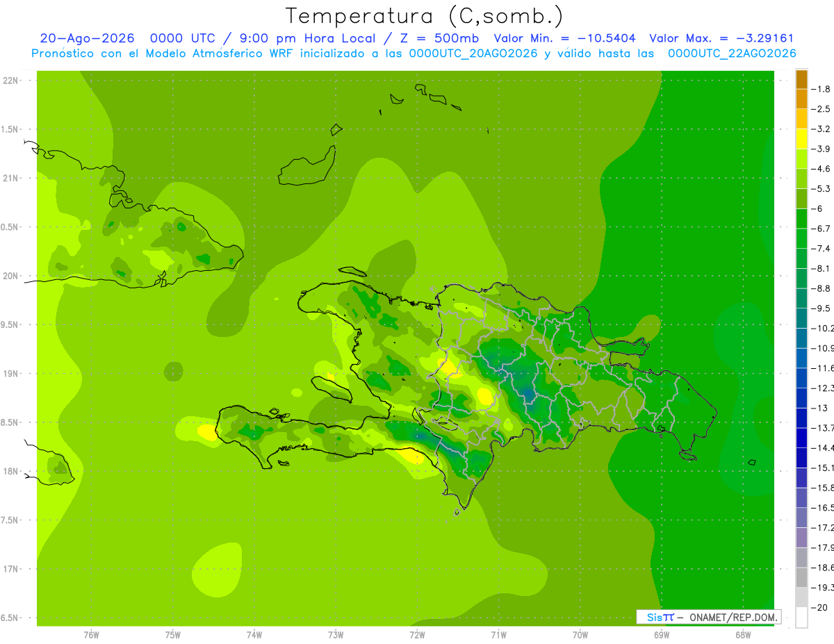This screenshot has width=834, height=644.
Task: Click the colorbar value "-6"
Action: point(817,208)
